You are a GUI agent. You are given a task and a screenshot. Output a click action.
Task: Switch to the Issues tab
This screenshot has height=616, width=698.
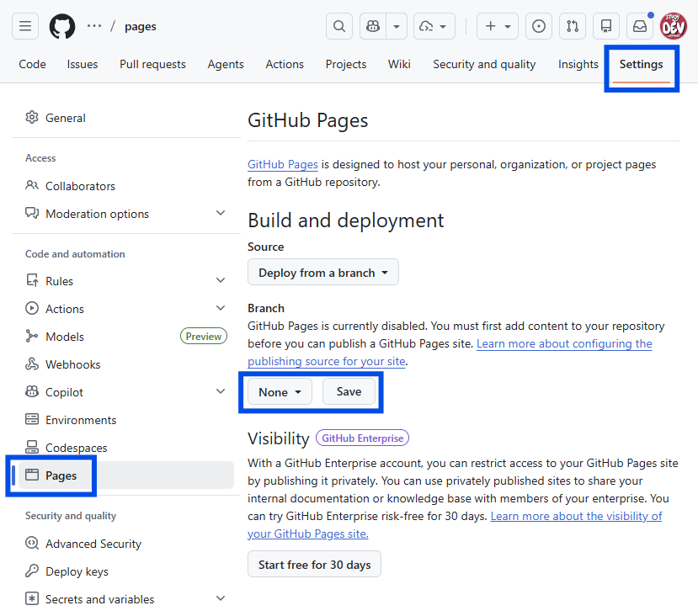pos(83,64)
